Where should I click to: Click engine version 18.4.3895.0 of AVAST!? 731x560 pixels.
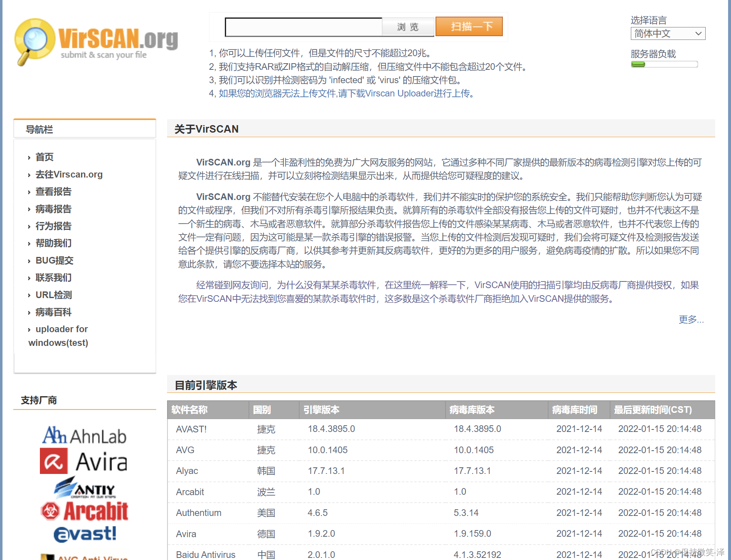click(x=331, y=429)
